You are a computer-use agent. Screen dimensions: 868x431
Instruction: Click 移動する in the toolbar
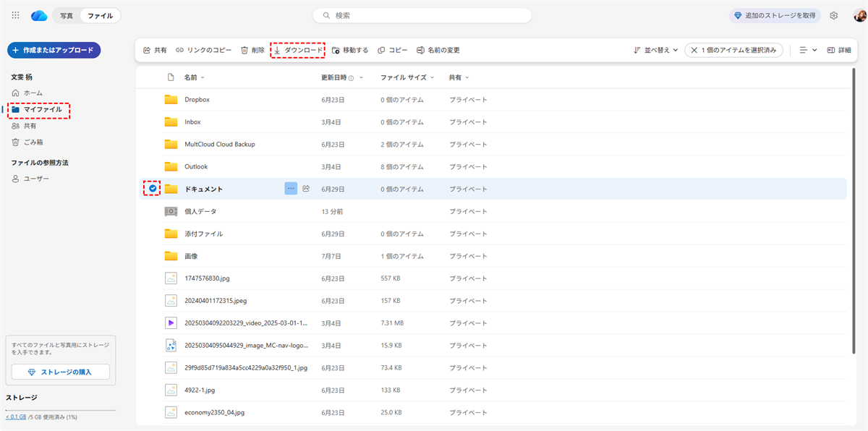point(350,50)
